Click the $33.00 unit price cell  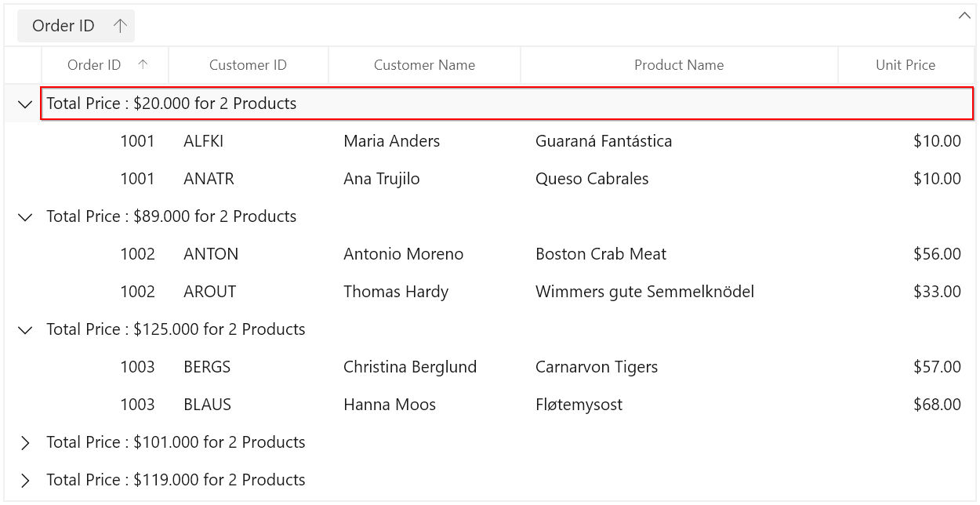click(x=906, y=292)
